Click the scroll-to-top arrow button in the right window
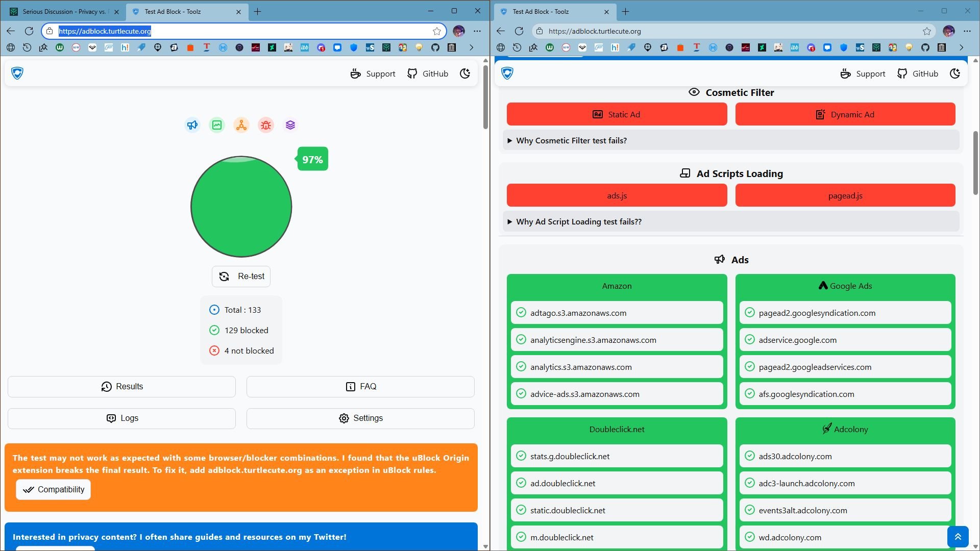Image resolution: width=980 pixels, height=551 pixels. click(x=958, y=537)
